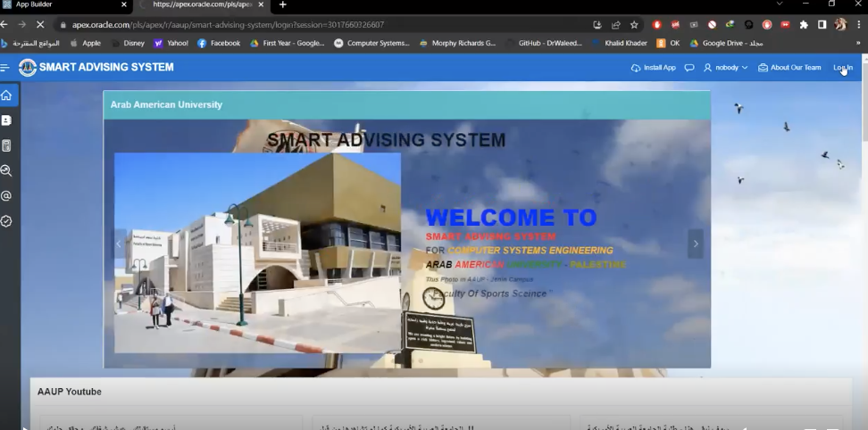Screen dimensions: 868x430
Task: Open the calculator sidebar icon
Action: tap(6, 146)
